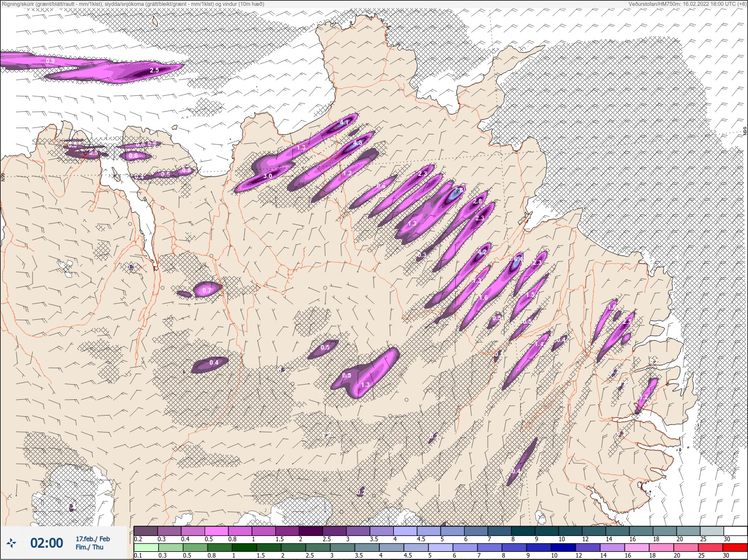Click the 2.8 precipitation value on the map

477,201
